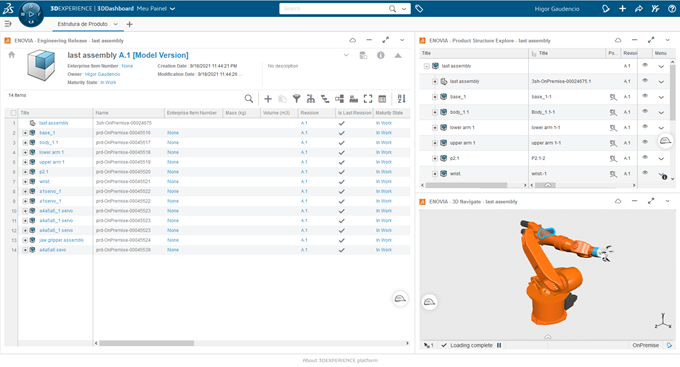Viewport: 680px width, 367px height.
Task: Click the axis triad in 3D viewer
Action: coord(663,321)
